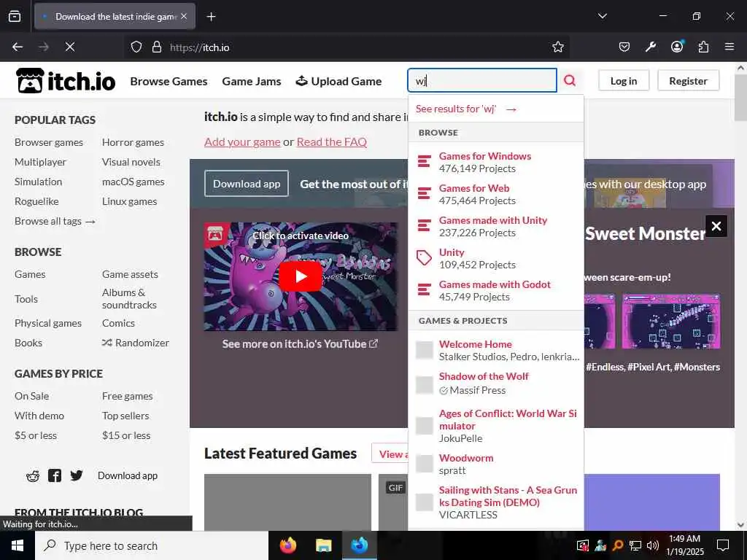This screenshot has height=560, width=747.
Task: Click the Log in button
Action: pos(624,81)
